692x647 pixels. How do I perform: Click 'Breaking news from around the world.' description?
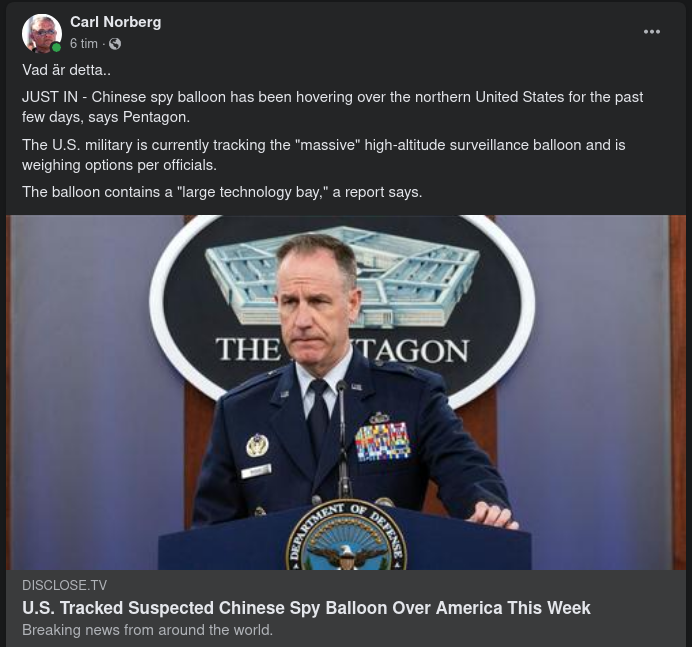pyautogui.click(x=147, y=630)
